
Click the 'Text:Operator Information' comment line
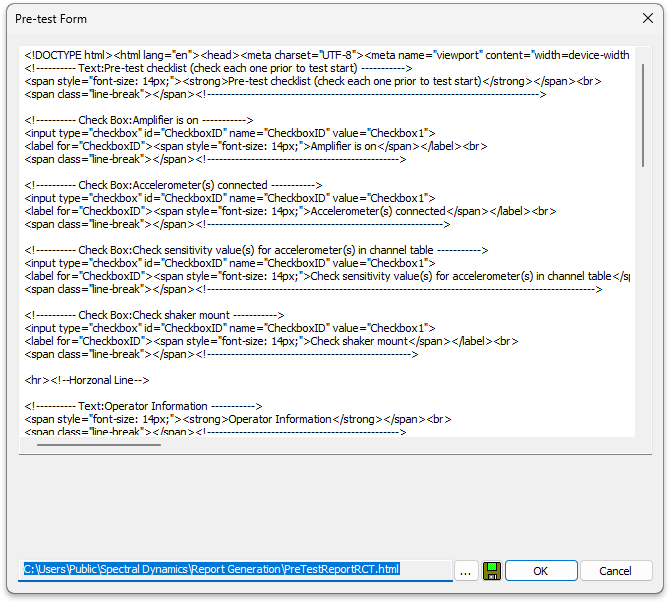point(144,406)
